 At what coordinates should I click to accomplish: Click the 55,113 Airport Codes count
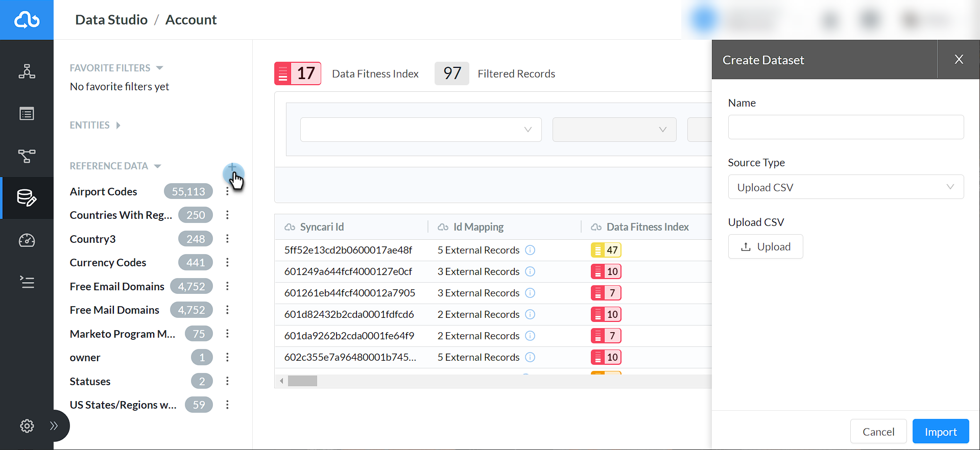point(188,192)
